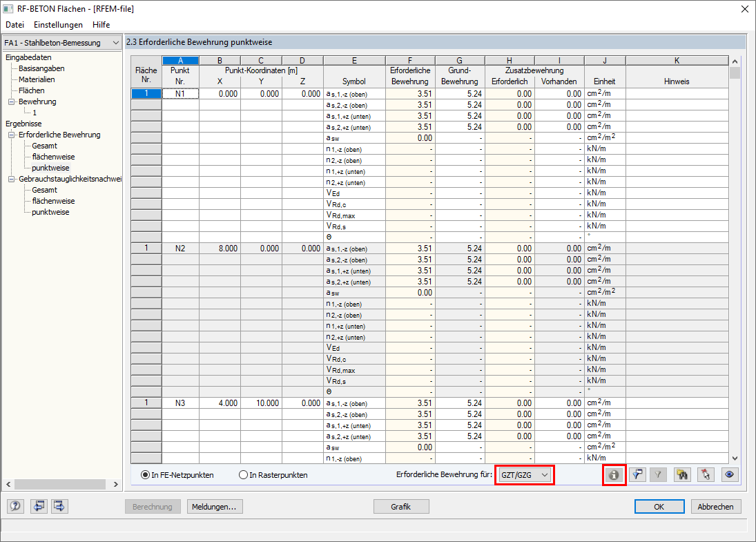Click the Eingabedaten tree heading

(28, 57)
